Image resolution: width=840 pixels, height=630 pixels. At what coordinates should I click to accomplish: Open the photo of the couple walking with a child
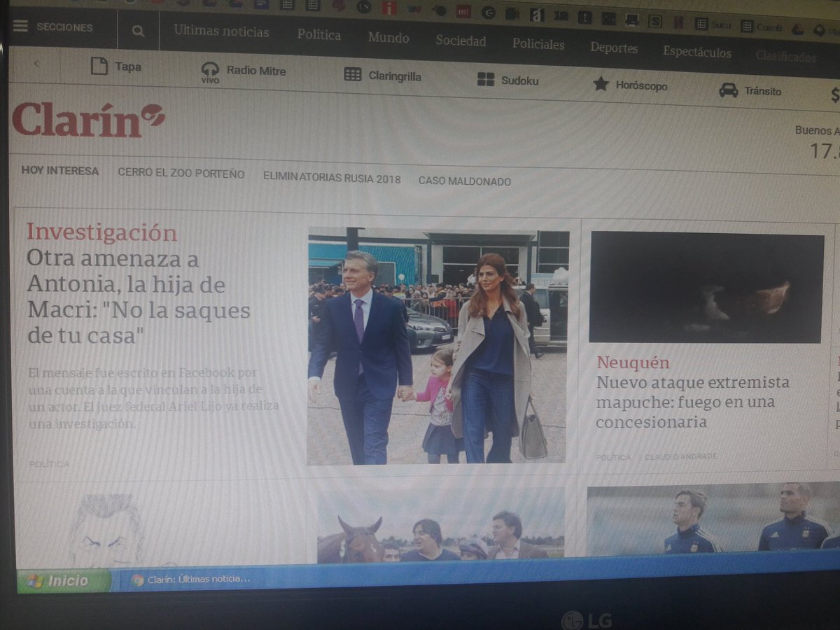(438, 346)
